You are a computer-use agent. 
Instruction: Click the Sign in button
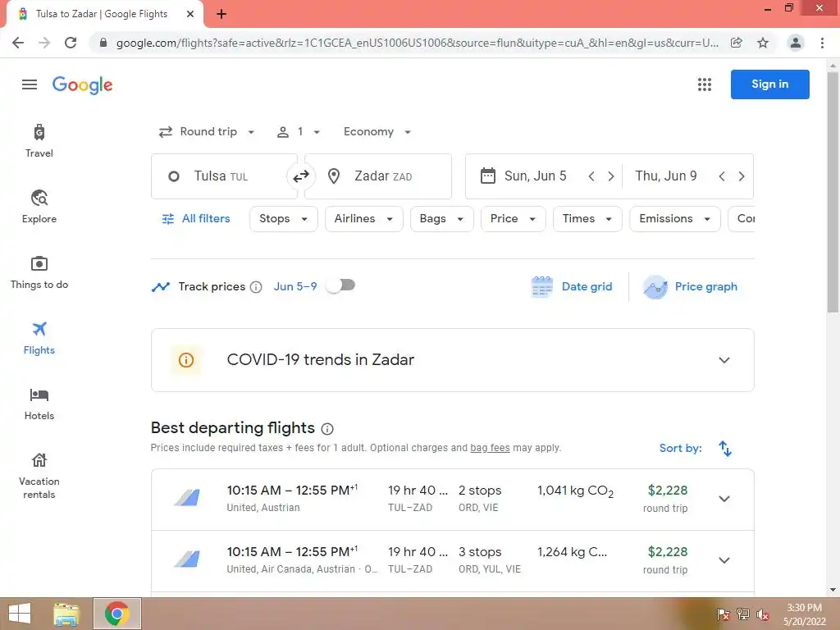(769, 84)
